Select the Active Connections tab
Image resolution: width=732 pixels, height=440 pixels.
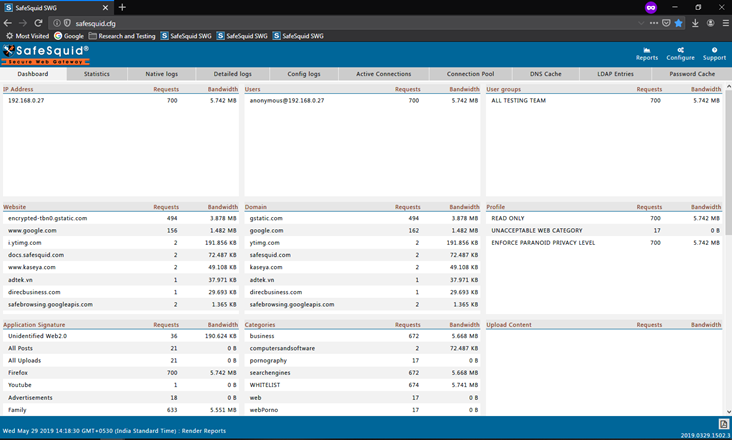383,74
